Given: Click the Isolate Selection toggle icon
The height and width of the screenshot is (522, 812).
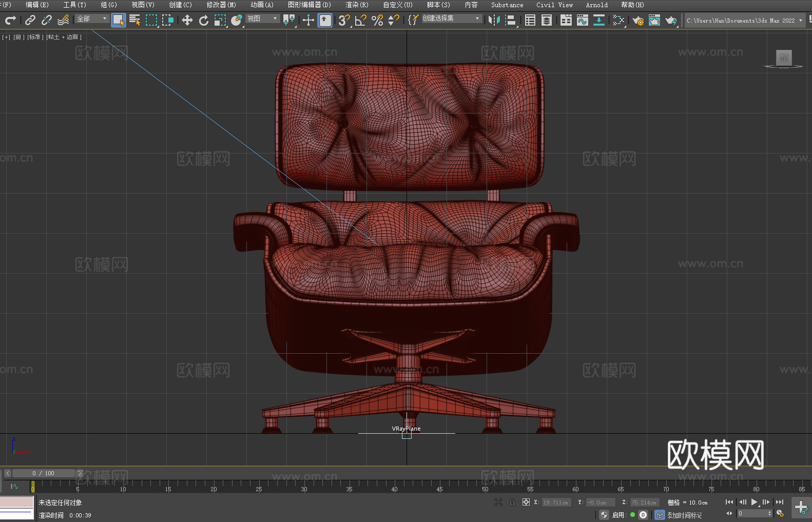Looking at the screenshot, I should click(x=498, y=502).
